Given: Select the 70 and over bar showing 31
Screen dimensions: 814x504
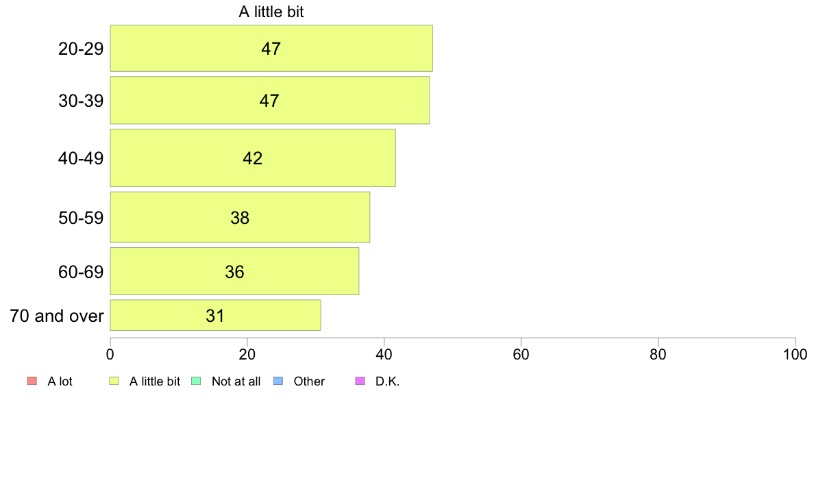Looking at the screenshot, I should (215, 315).
